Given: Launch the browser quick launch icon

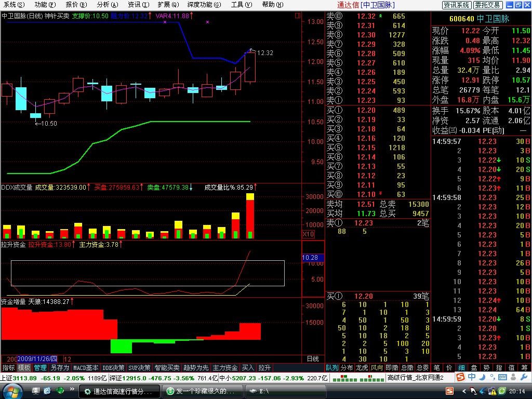Looking at the screenshot, I should (47, 391).
